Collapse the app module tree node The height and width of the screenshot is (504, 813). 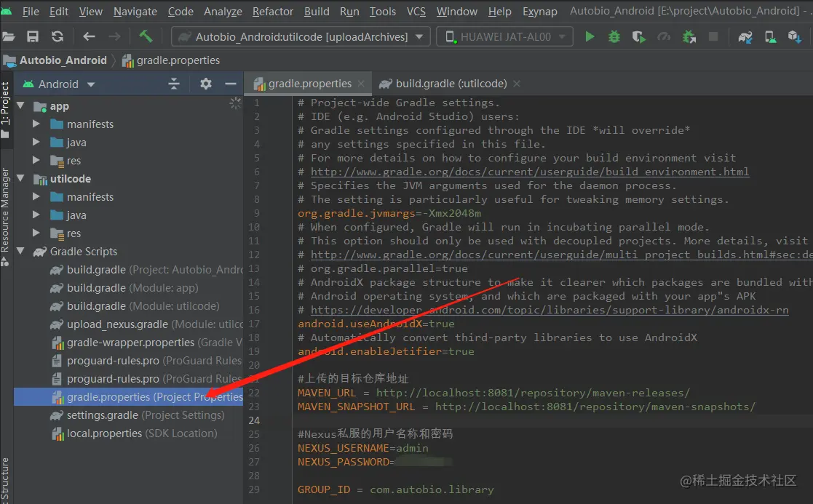(20, 105)
